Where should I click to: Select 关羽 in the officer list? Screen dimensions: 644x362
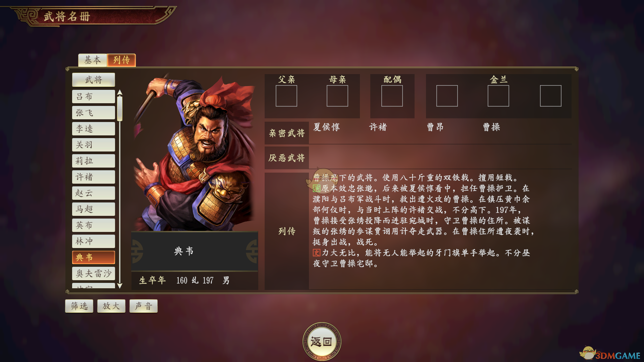tap(94, 145)
